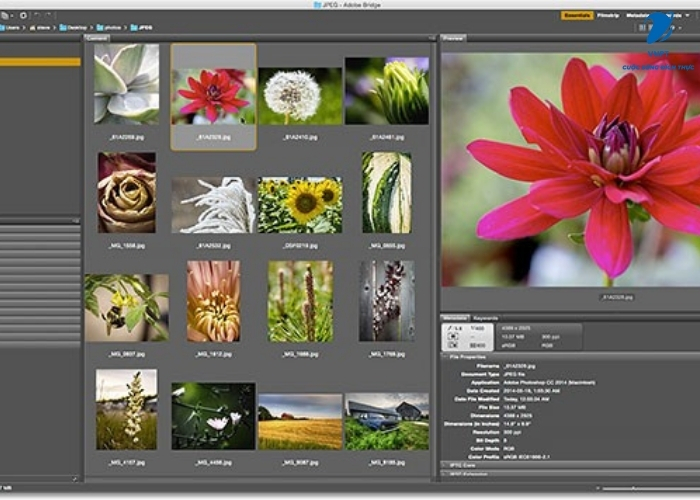Image resolution: width=700 pixels, height=500 pixels.
Task: Open the Content panel flyout menu icon
Action: [432, 38]
